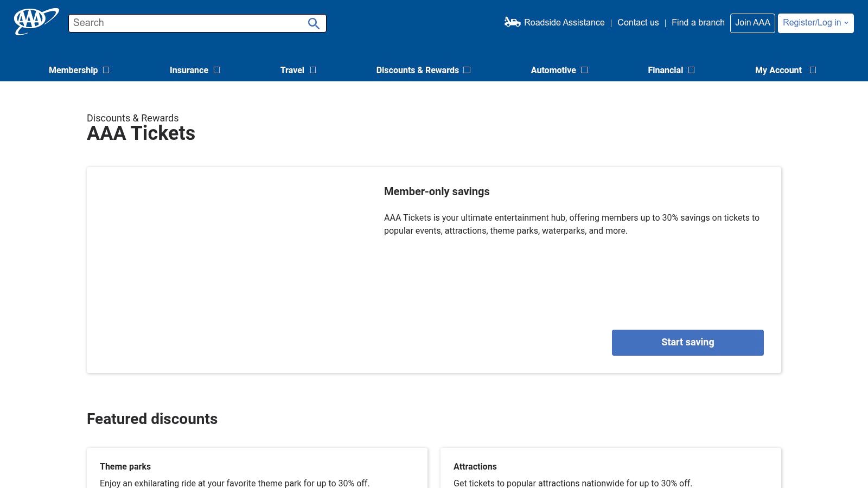
Task: Open Find a branch link
Action: tap(698, 23)
